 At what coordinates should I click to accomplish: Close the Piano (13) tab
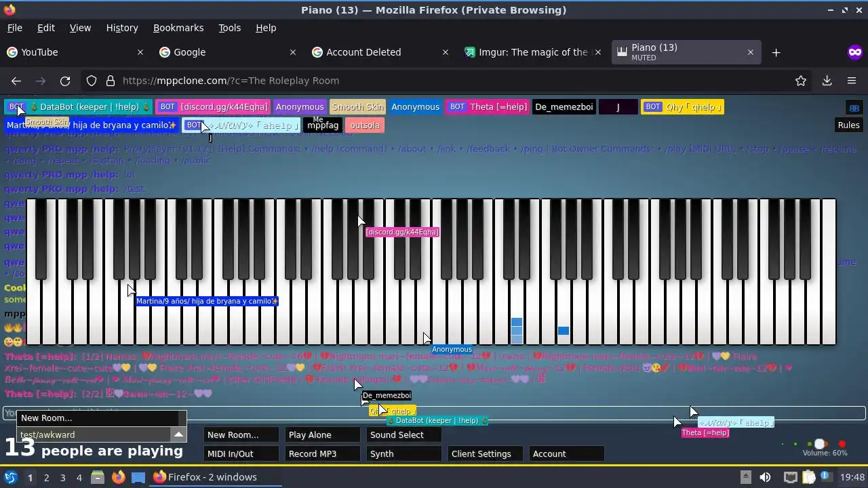tap(750, 52)
